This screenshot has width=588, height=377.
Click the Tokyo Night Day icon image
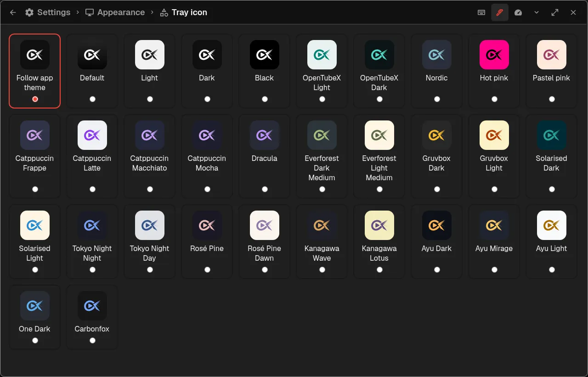coord(150,225)
